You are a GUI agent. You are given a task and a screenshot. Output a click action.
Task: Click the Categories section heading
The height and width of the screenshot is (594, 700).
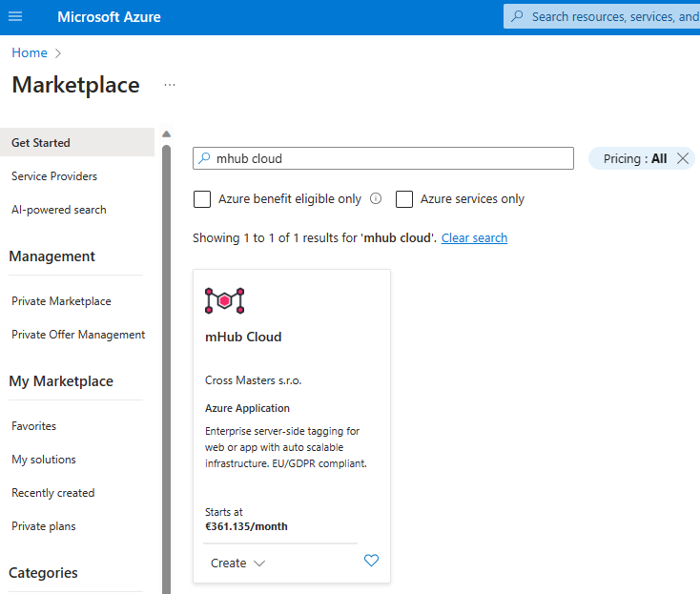[x=43, y=573]
